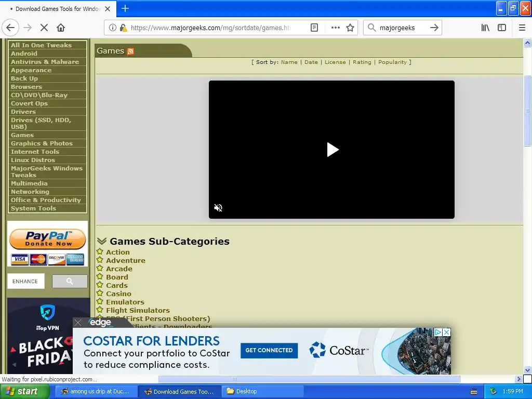Click GET CONNECTED in CoStar ad
The height and width of the screenshot is (399, 532).
[269, 350]
